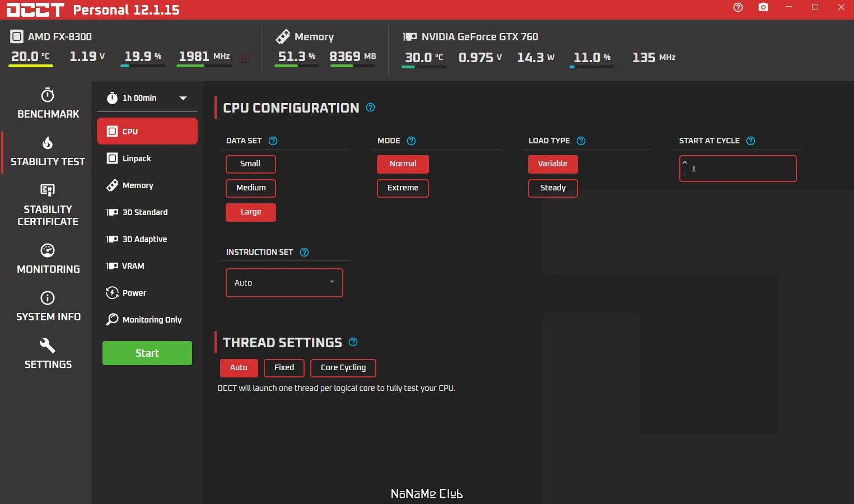Open Settings via the wrench icon
This screenshot has height=504, width=854.
click(47, 353)
